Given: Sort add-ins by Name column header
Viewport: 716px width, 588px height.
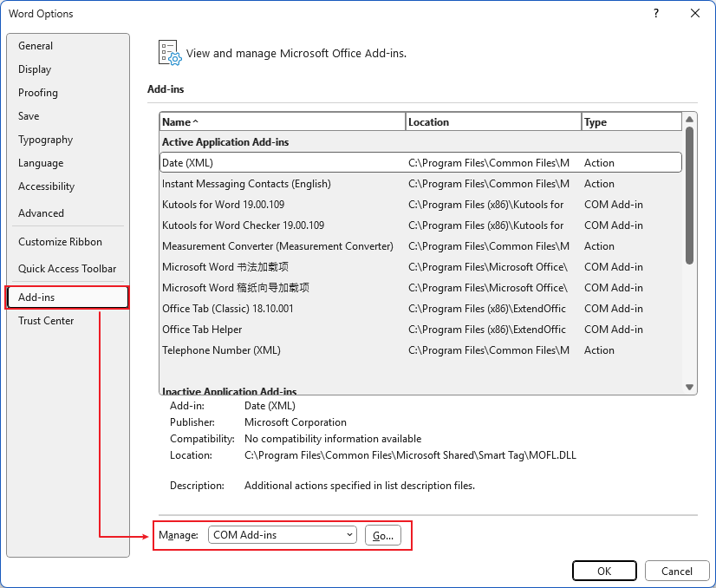Looking at the screenshot, I should 282,122.
